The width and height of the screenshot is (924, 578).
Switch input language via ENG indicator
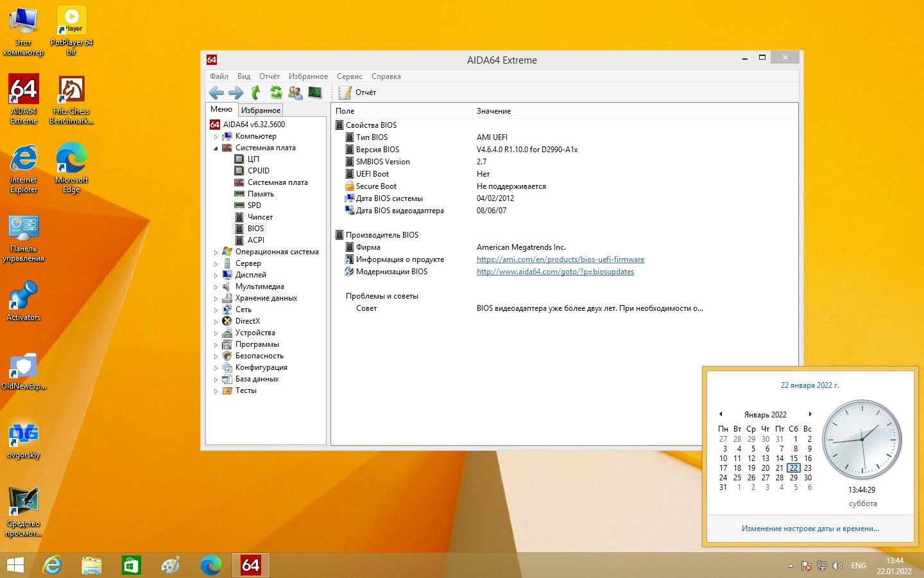click(x=859, y=566)
